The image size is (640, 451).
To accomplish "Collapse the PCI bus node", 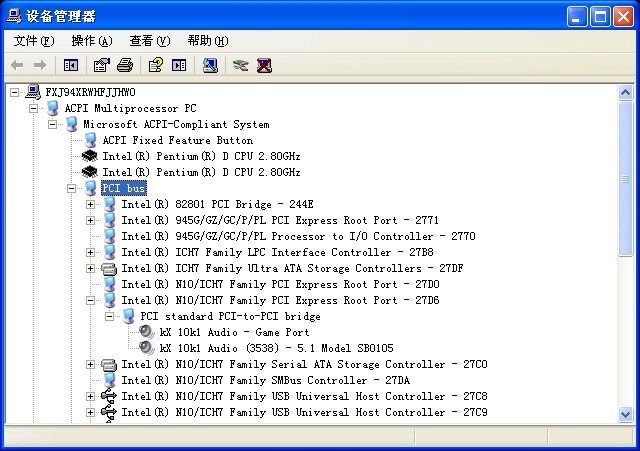I will 71,188.
